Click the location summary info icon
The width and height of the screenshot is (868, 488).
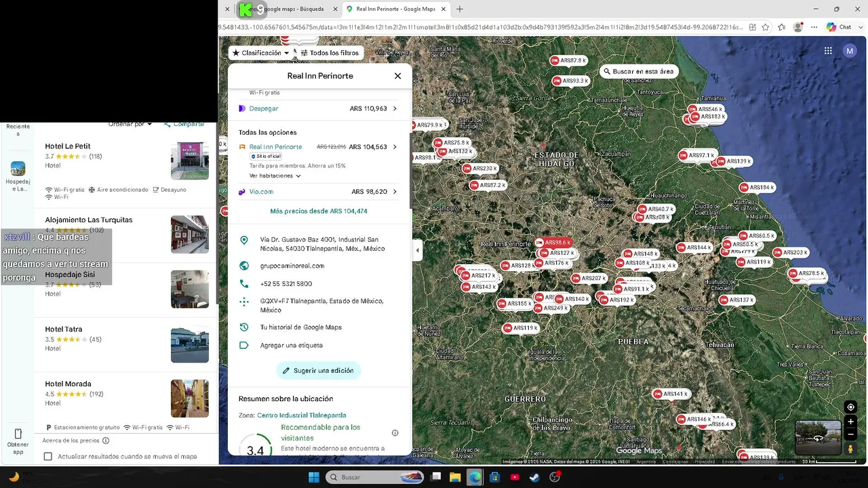click(395, 433)
